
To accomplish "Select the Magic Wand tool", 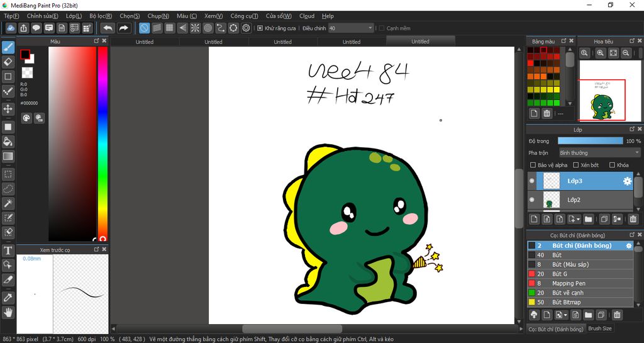I will point(8,203).
